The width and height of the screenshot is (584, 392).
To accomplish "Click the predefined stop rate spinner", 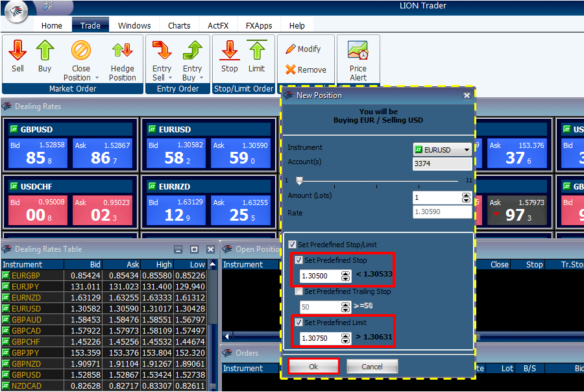I will click(x=346, y=276).
